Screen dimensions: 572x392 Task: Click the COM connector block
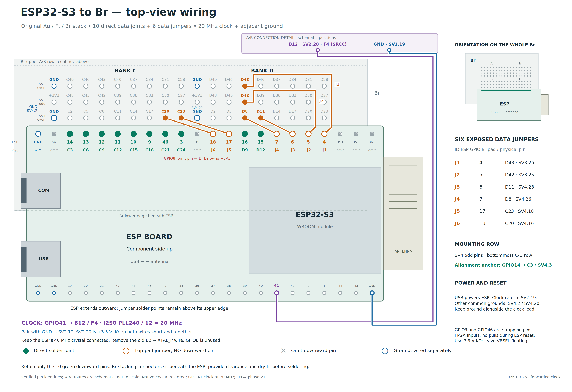(41, 191)
